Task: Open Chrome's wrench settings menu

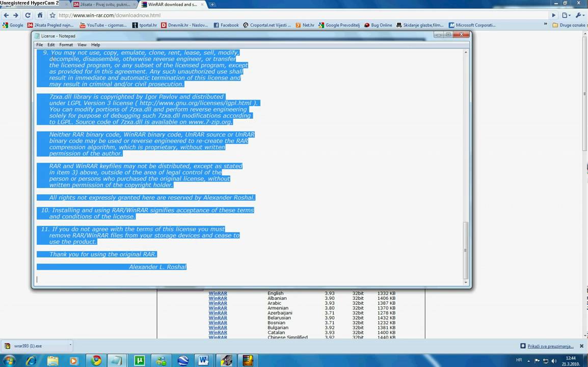Action: (580, 15)
